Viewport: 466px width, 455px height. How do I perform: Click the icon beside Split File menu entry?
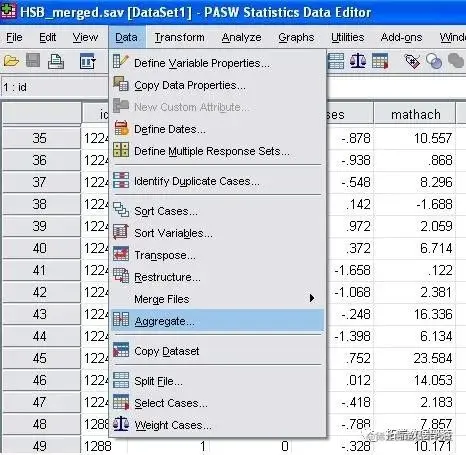(x=121, y=380)
